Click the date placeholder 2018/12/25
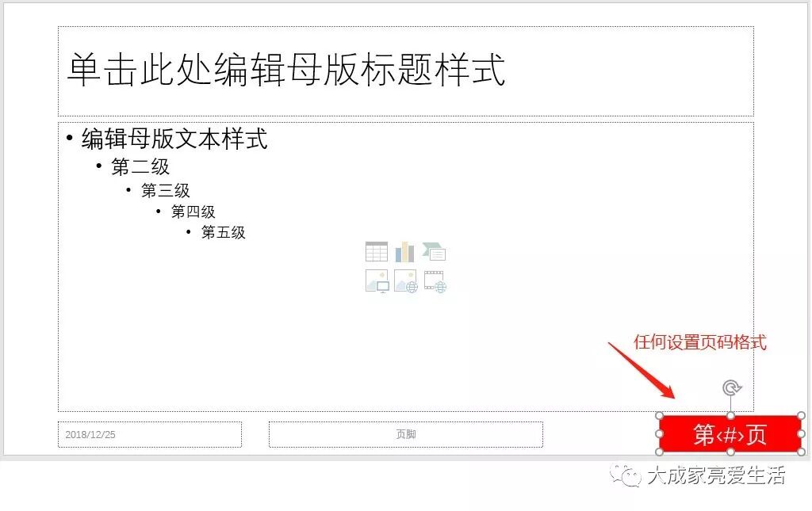This screenshot has width=812, height=511. point(150,434)
